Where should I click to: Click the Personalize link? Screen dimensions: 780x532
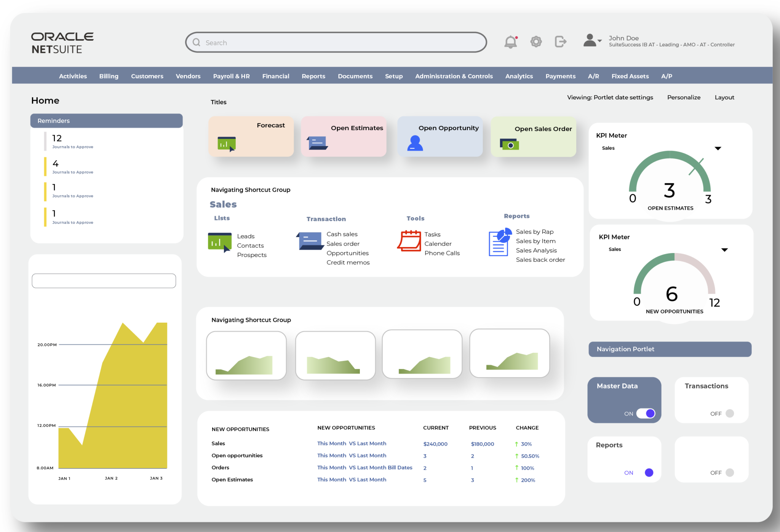684,97
